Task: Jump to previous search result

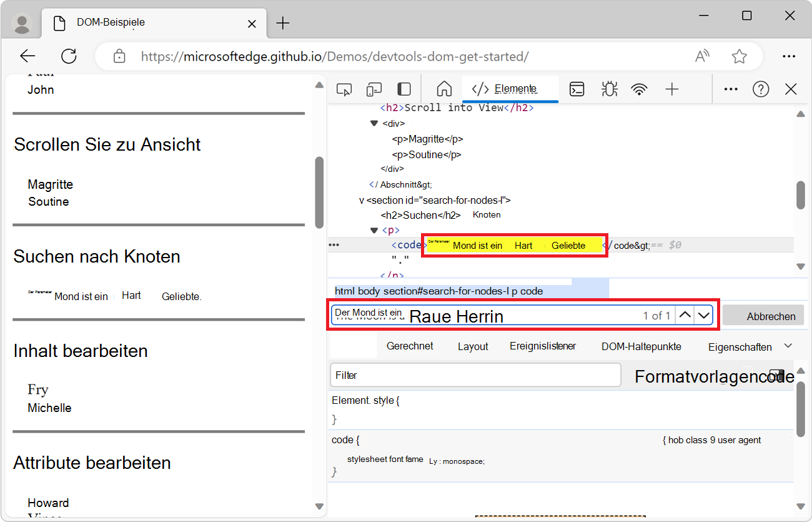Action: [685, 315]
